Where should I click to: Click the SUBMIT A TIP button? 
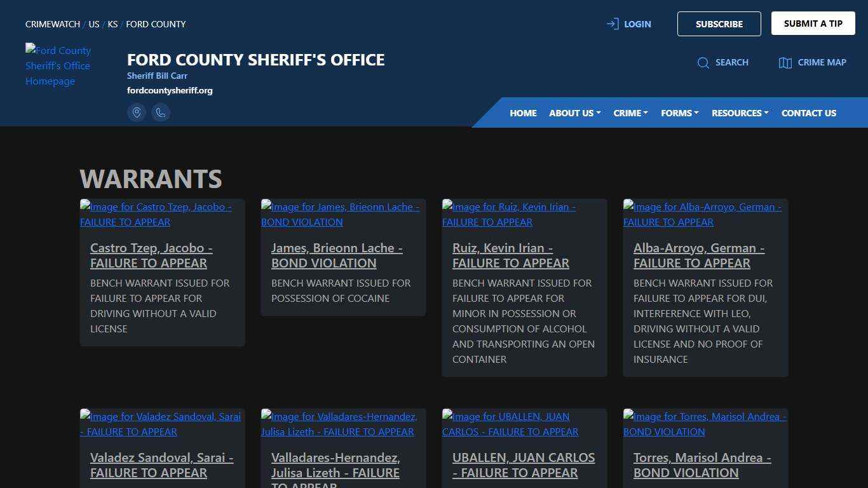coord(813,23)
